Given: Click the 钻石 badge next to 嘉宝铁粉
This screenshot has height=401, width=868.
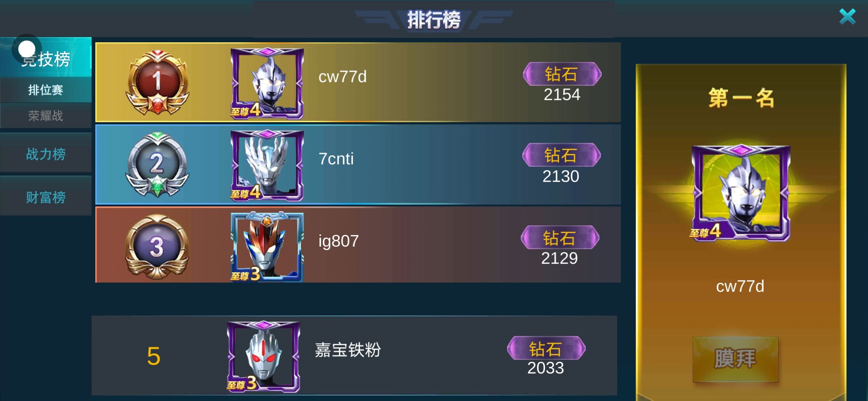Looking at the screenshot, I should [546, 348].
